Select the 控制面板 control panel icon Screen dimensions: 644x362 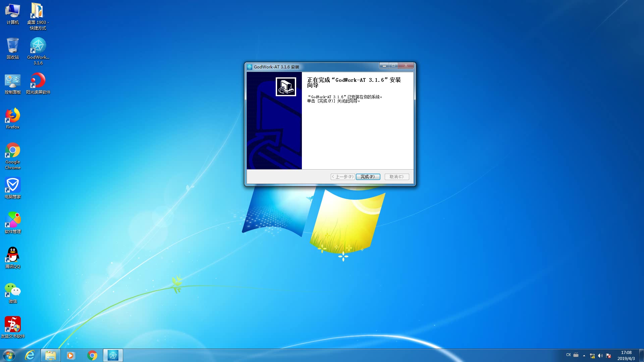point(13,84)
